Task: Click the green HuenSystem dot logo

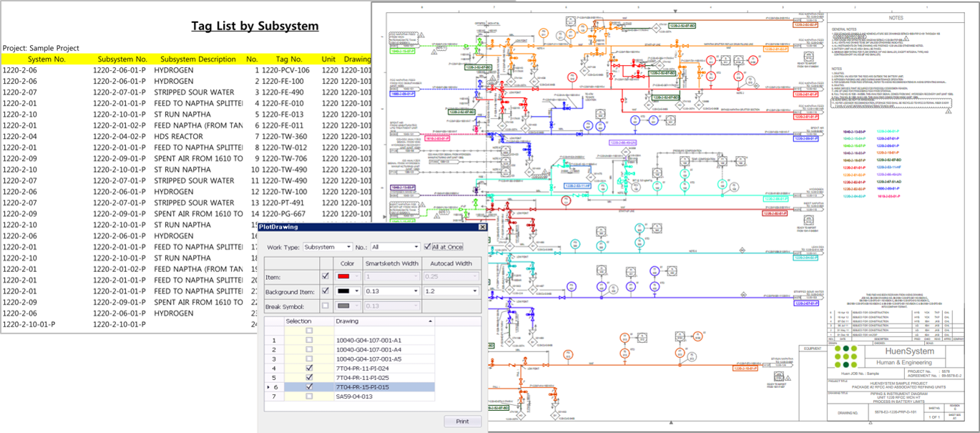Action: tap(846, 356)
